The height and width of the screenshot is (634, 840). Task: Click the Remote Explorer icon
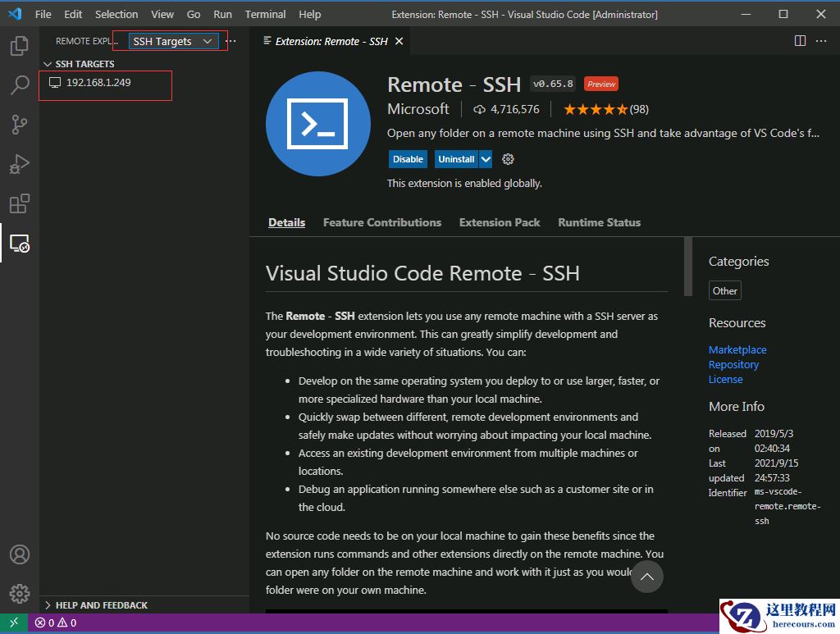click(20, 244)
